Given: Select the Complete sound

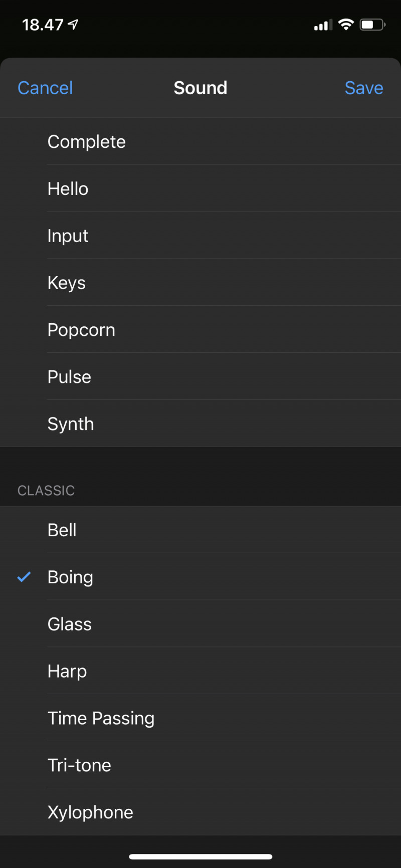Looking at the screenshot, I should coord(87,142).
